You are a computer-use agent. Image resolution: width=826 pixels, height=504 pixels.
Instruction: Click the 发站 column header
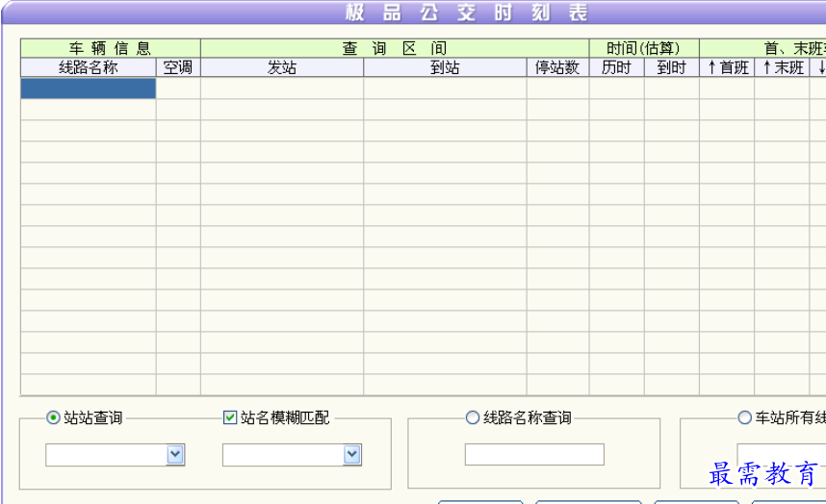[x=282, y=67]
